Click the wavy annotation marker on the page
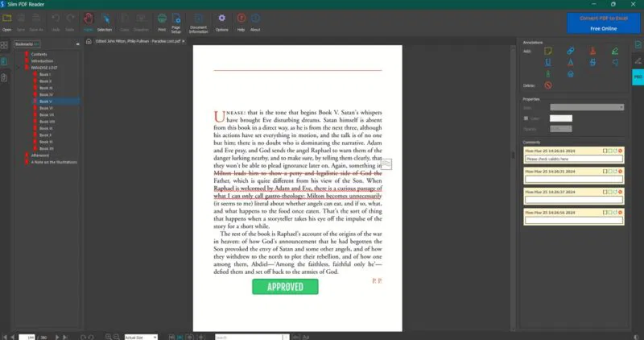This screenshot has width=644, height=340. click(386, 164)
